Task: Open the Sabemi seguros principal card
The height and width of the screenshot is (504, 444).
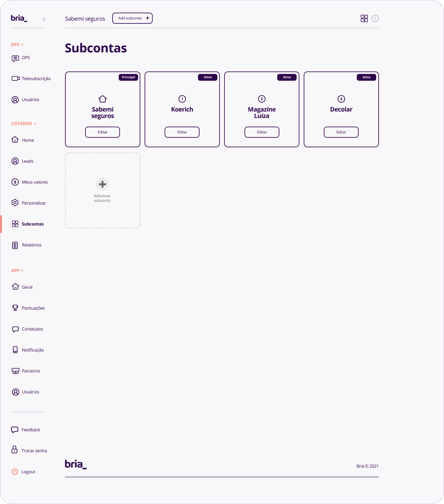Action: 103,109
